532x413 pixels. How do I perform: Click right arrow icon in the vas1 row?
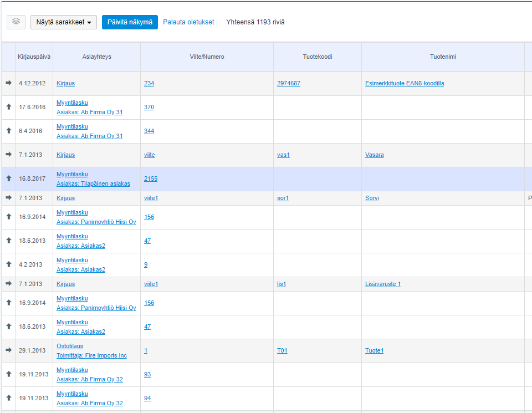[x=9, y=154]
